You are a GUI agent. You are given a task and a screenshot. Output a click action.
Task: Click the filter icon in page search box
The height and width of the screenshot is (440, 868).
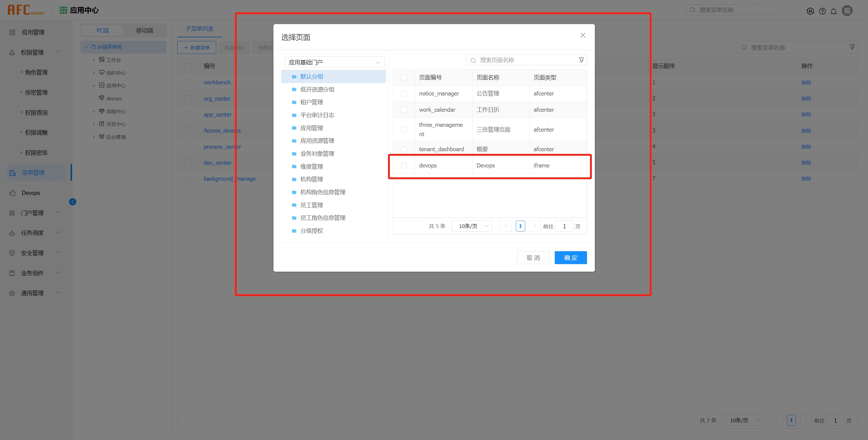click(x=581, y=60)
